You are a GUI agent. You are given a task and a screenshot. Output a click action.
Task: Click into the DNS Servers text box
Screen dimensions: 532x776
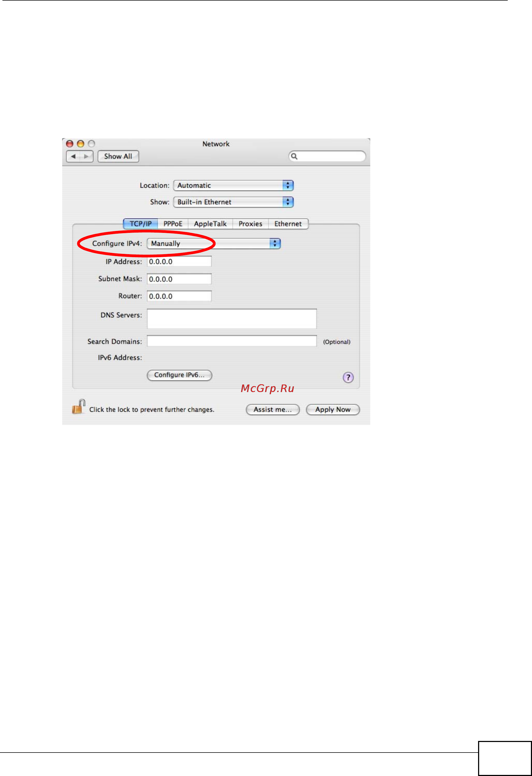coord(232,319)
